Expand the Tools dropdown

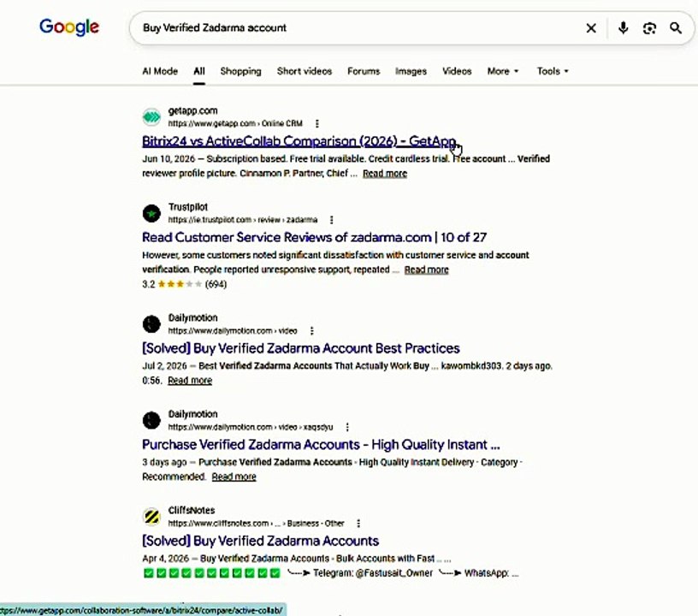[553, 71]
